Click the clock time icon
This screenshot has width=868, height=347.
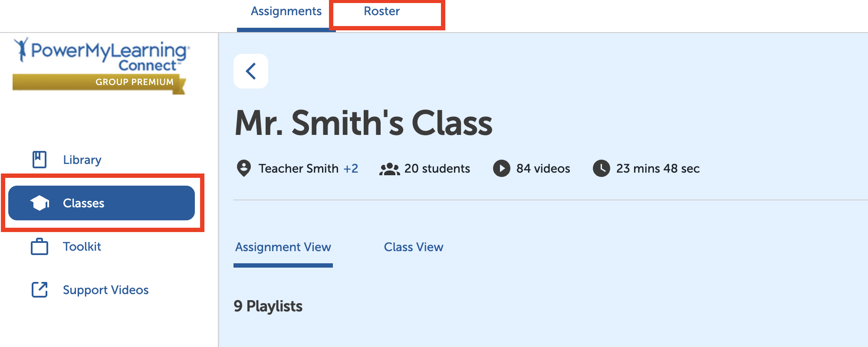point(602,168)
